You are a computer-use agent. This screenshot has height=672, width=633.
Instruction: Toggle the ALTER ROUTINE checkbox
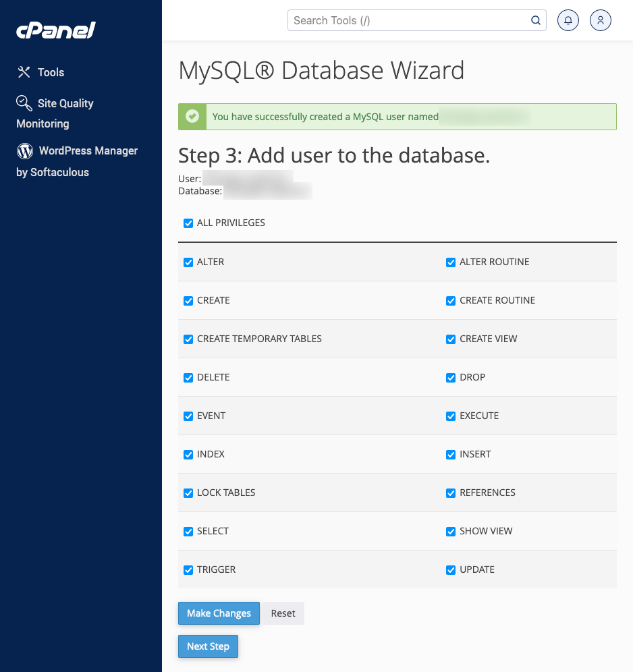point(450,262)
